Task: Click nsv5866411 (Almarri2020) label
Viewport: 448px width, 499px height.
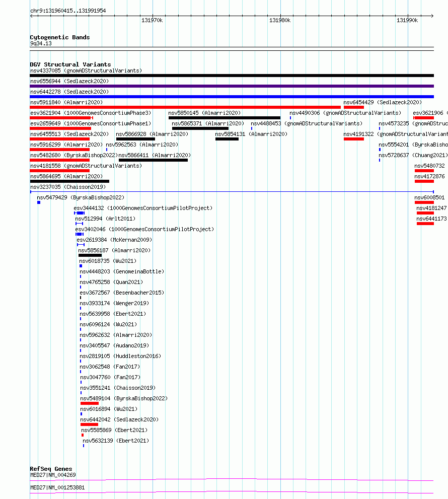Action: pyautogui.click(x=155, y=155)
